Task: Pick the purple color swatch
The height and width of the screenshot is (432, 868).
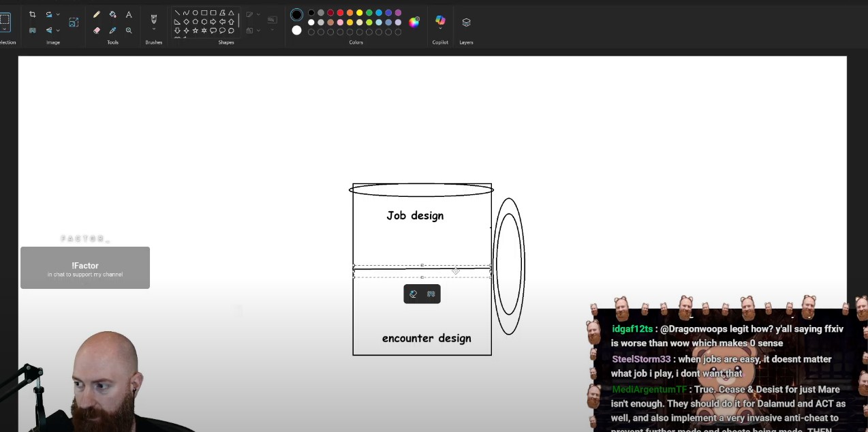Action: 398,13
